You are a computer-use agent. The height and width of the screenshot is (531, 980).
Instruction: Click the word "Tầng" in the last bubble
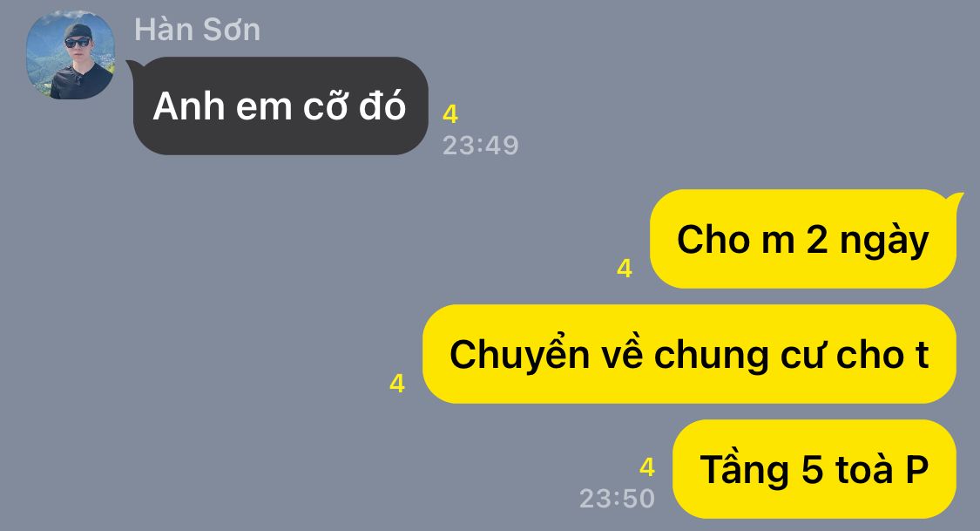tap(745, 470)
